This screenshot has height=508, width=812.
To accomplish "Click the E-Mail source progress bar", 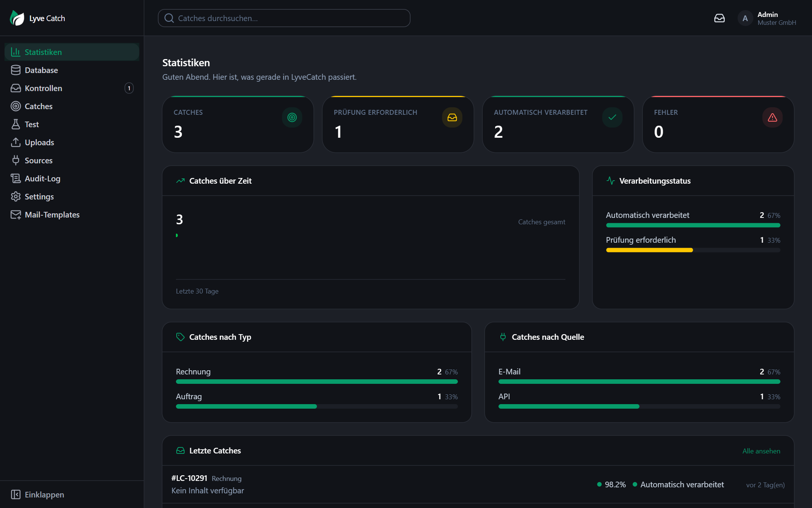I will tap(639, 382).
